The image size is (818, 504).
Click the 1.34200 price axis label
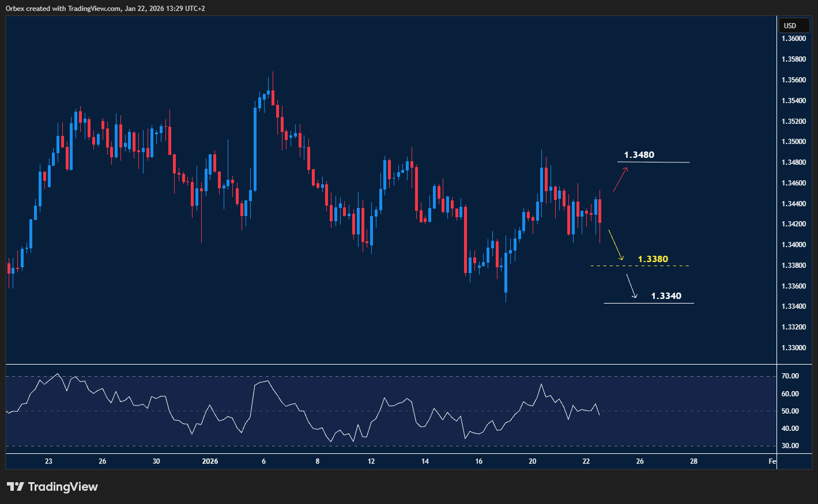(x=794, y=224)
